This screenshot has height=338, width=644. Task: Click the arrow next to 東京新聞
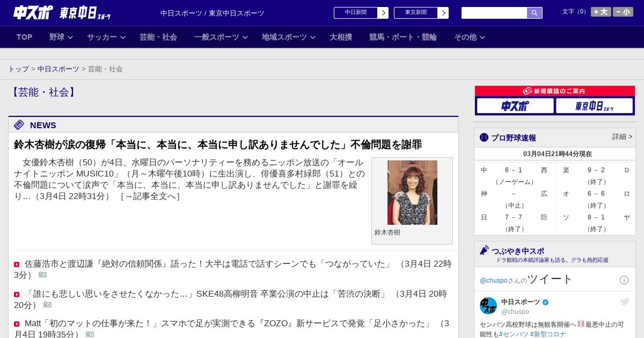[x=443, y=13]
